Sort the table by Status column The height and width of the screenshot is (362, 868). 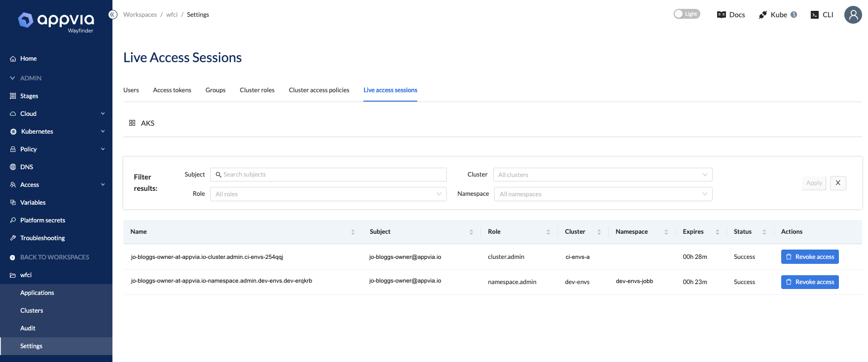pyautogui.click(x=764, y=232)
